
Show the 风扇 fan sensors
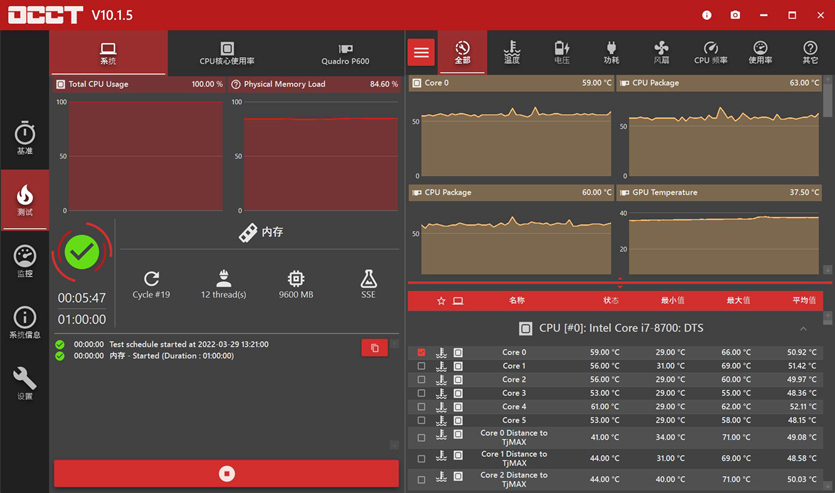pos(661,53)
